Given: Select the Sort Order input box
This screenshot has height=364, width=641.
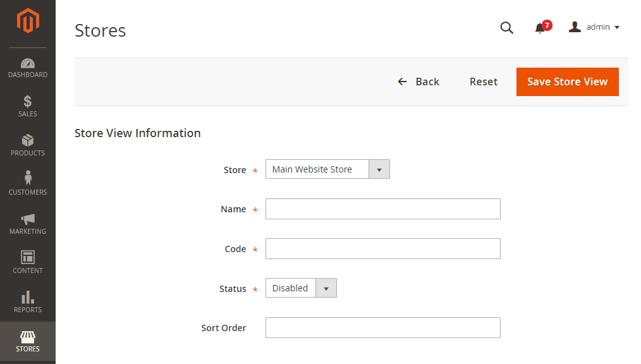Looking at the screenshot, I should click(x=382, y=328).
